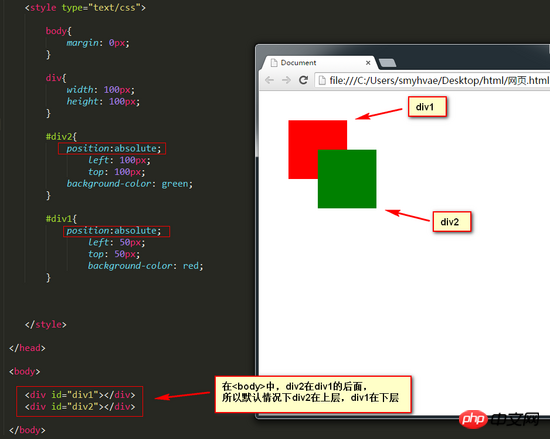Click the div id="div2" code line
This screenshot has width=550, height=439.
pos(80,407)
